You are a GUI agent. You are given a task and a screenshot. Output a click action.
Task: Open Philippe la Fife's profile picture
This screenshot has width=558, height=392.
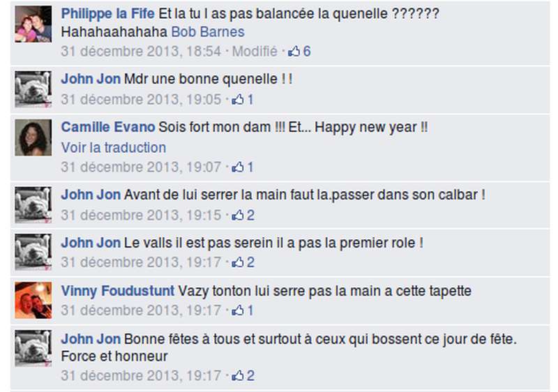(33, 24)
